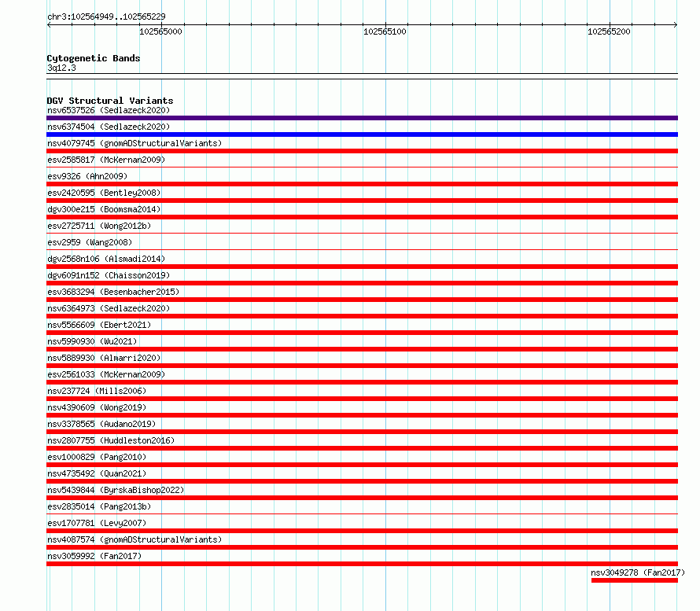Select the blue nsv6374504 variant bar

coord(362,134)
